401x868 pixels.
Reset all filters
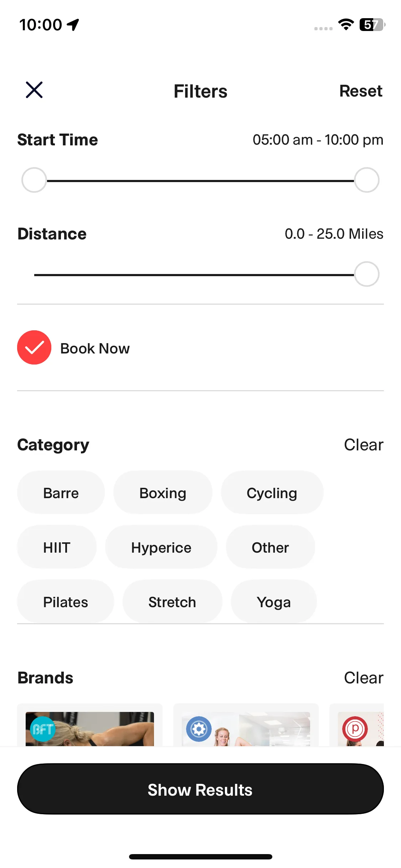361,91
